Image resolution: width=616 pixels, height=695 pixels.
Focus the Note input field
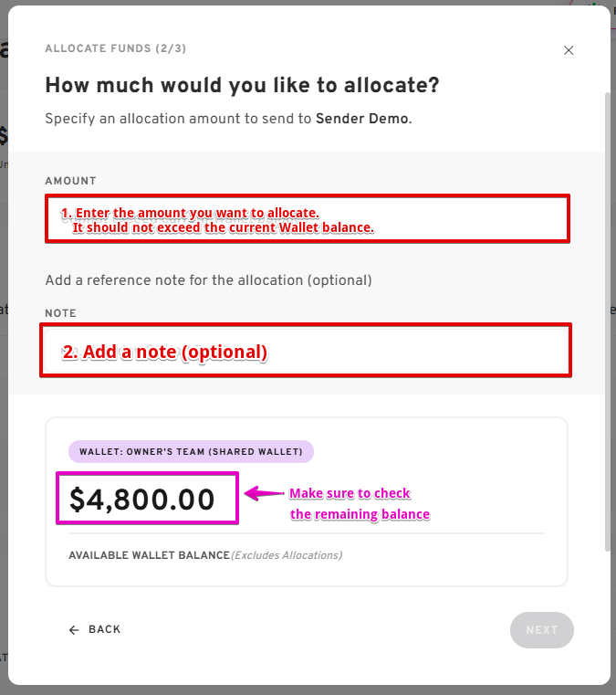[306, 350]
